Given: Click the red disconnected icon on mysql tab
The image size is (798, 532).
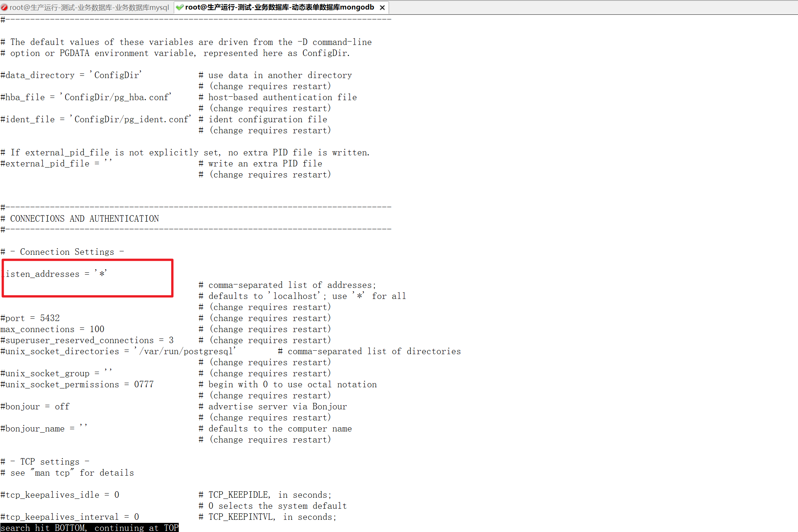Looking at the screenshot, I should [4, 7].
